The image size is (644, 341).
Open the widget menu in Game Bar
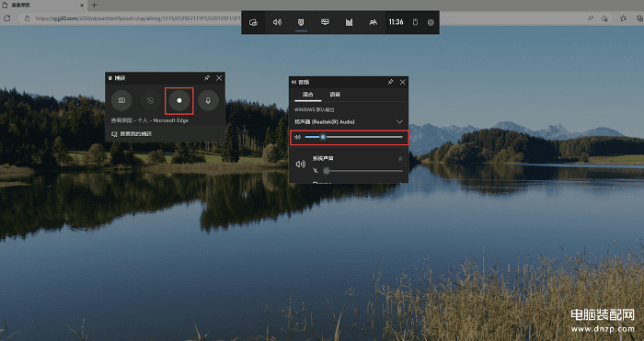click(x=253, y=23)
